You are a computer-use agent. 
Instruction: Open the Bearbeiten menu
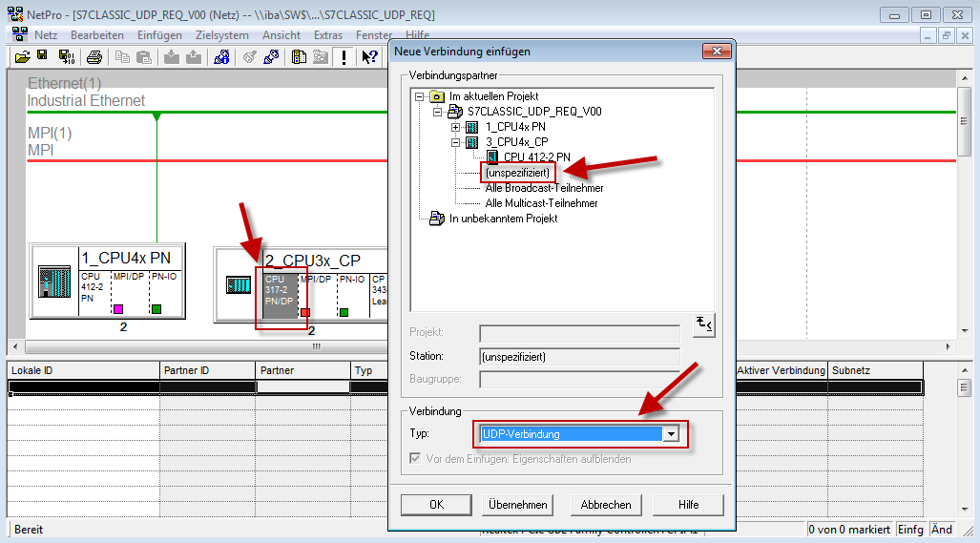[x=97, y=35]
